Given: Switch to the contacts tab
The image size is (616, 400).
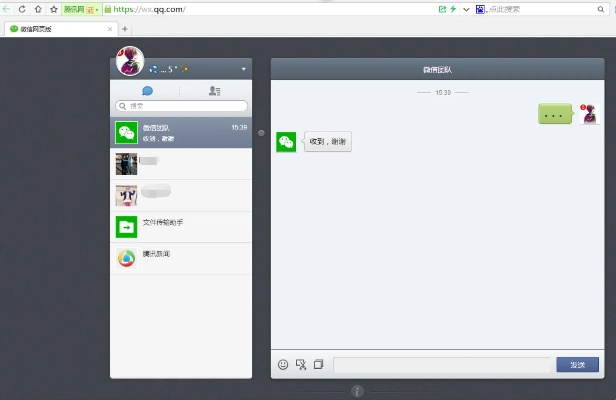Looking at the screenshot, I should tap(215, 90).
